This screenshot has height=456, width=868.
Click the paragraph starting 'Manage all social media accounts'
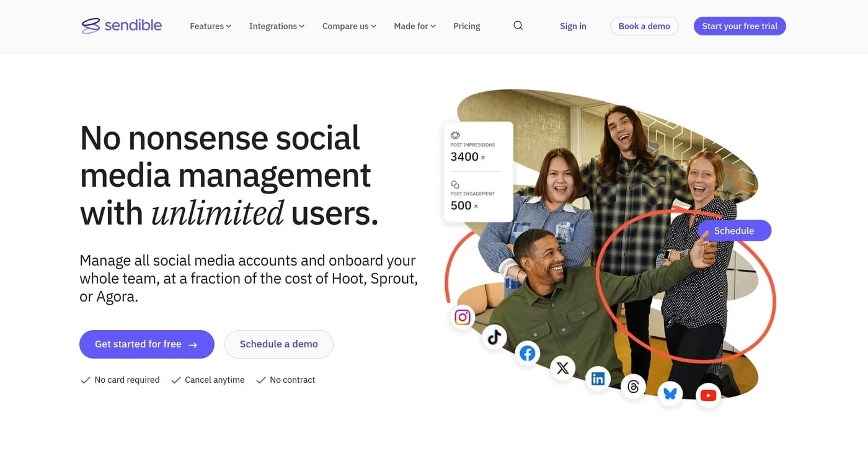(249, 279)
